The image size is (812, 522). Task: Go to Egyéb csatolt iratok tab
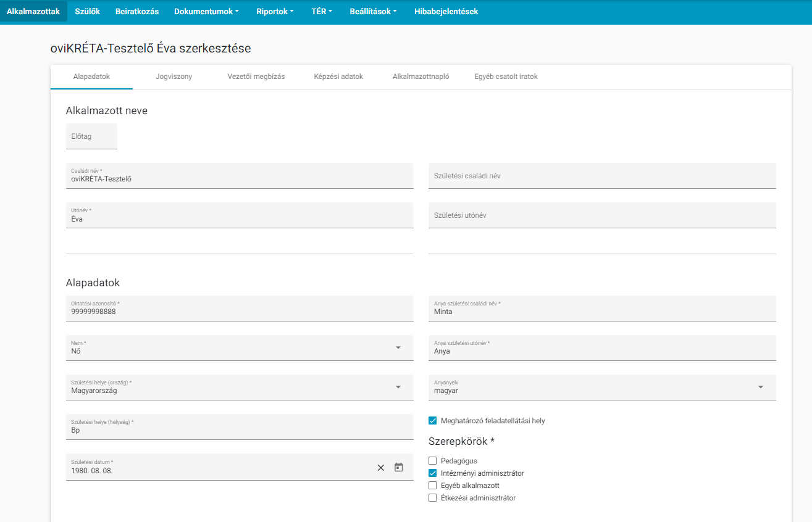506,77
